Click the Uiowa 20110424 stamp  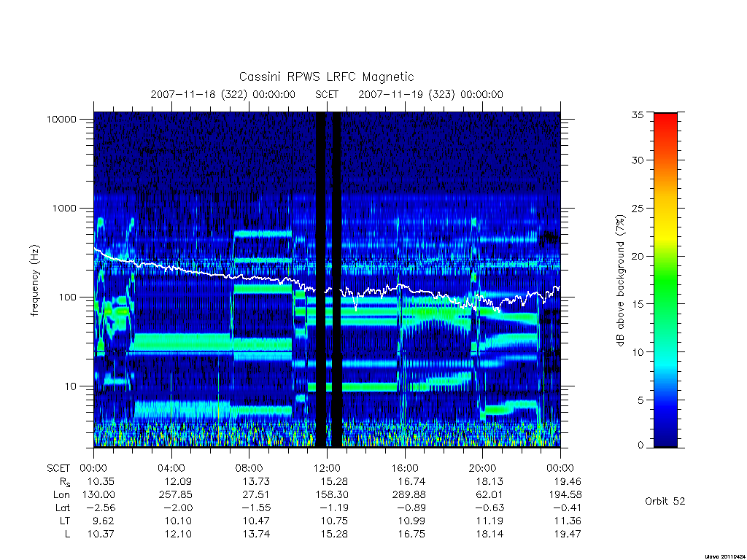tap(724, 556)
